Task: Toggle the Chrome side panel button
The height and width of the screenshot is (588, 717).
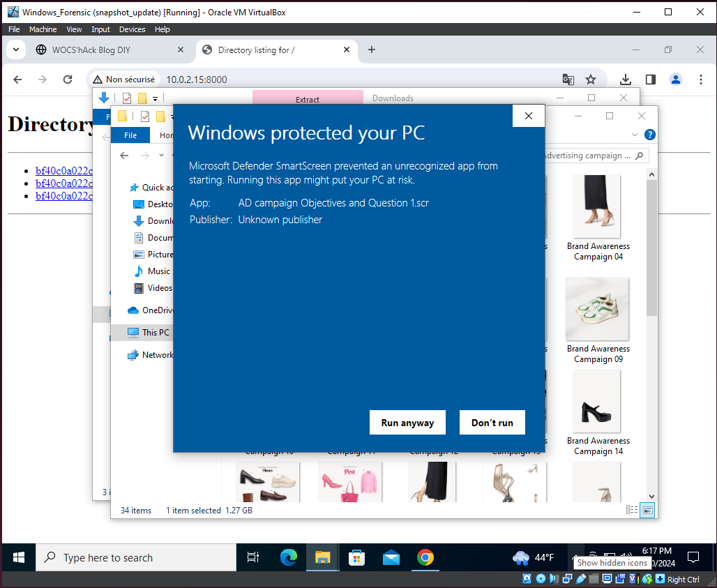Action: (x=651, y=80)
